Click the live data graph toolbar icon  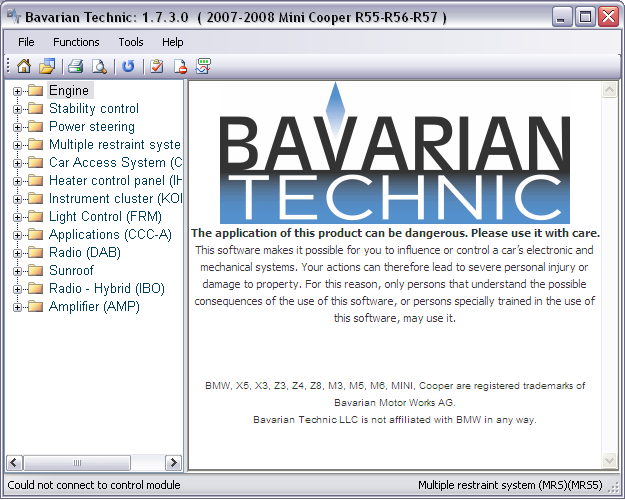point(203,66)
